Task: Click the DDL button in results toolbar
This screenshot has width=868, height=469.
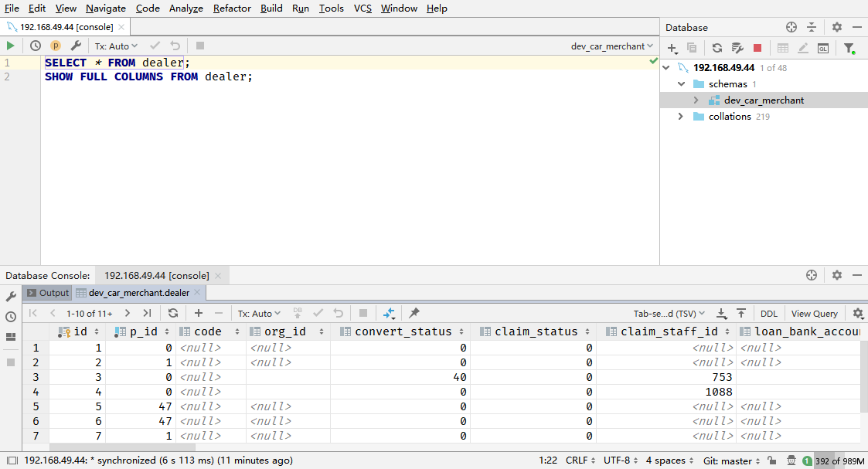Action: [x=769, y=314]
